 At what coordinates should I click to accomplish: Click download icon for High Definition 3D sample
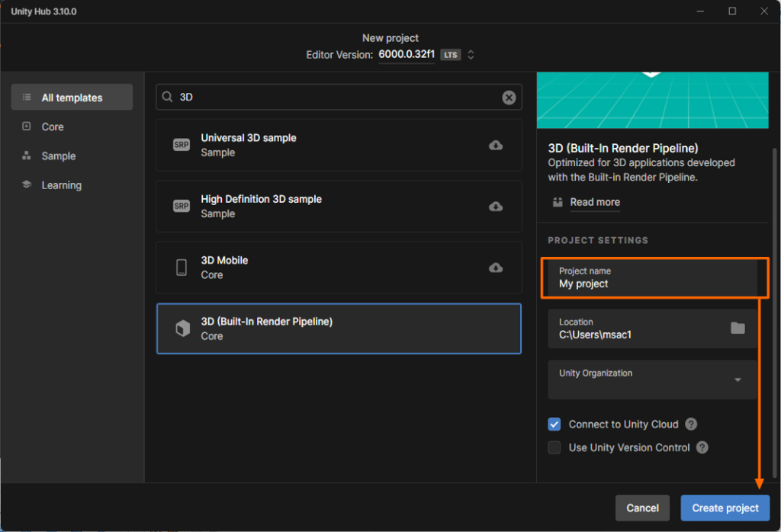coord(496,207)
